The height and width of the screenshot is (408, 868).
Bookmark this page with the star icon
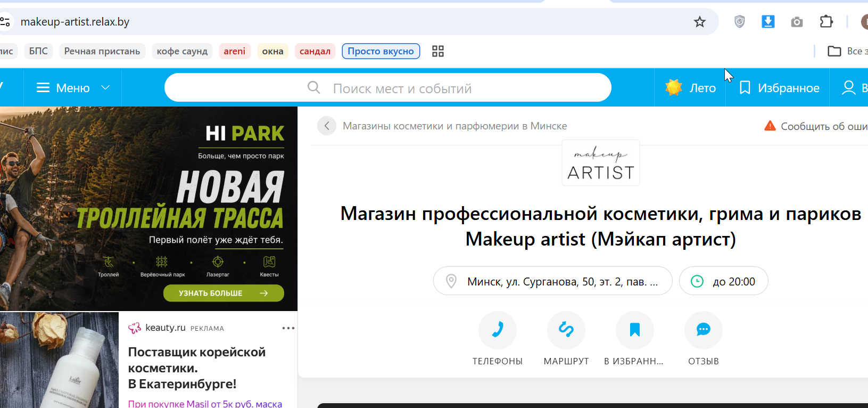[700, 22]
